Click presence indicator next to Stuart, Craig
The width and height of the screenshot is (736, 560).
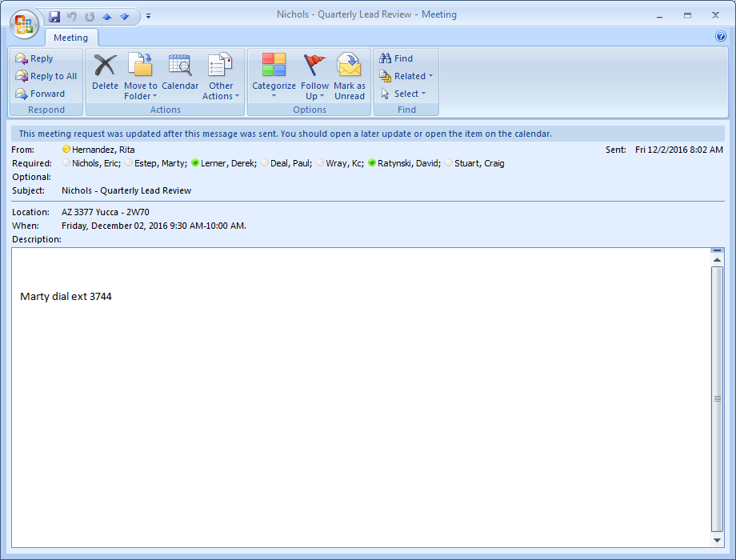tap(449, 163)
